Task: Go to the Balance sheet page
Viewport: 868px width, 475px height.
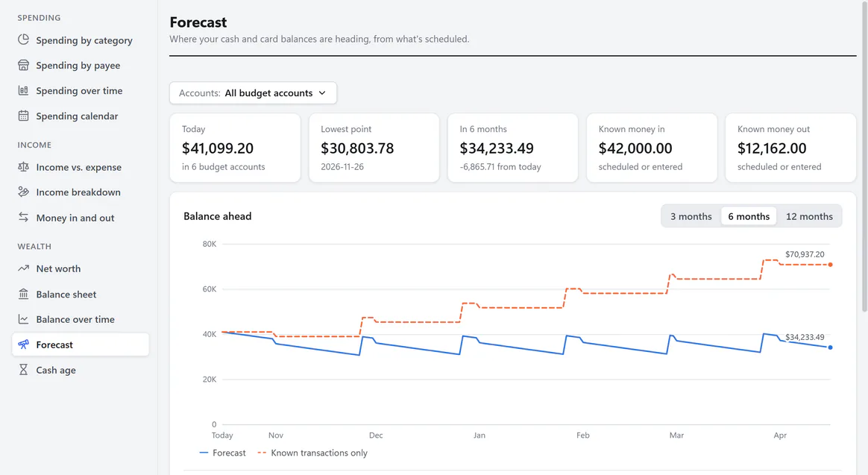Action: tap(81, 294)
